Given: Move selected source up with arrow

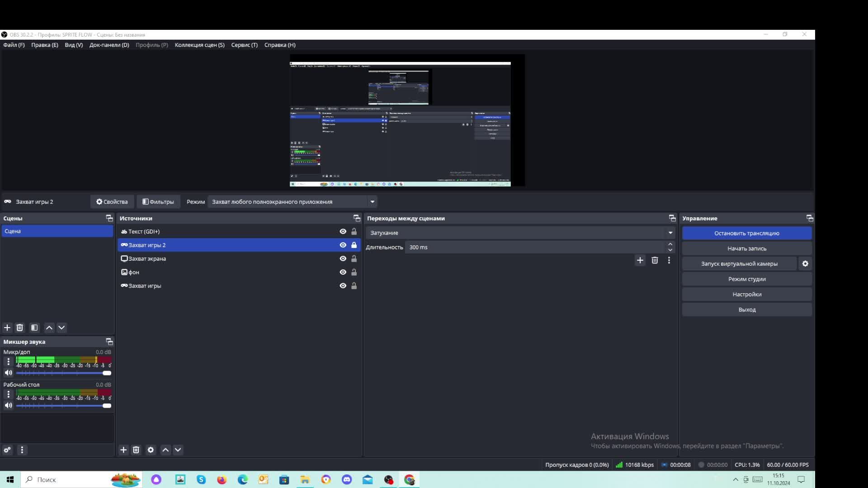Looking at the screenshot, I should click(165, 450).
